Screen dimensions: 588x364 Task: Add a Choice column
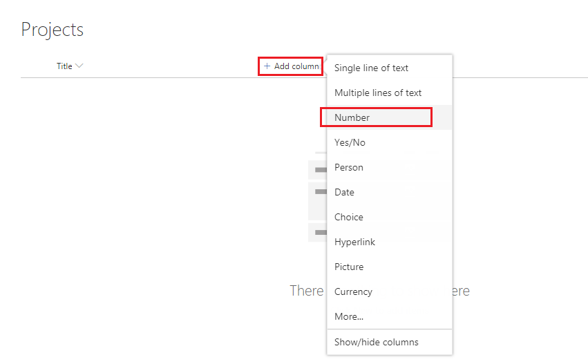[x=348, y=217]
